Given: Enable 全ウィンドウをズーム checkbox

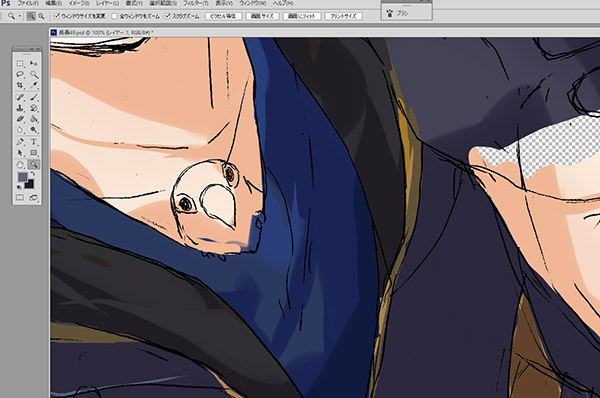Looking at the screenshot, I should point(114,16).
